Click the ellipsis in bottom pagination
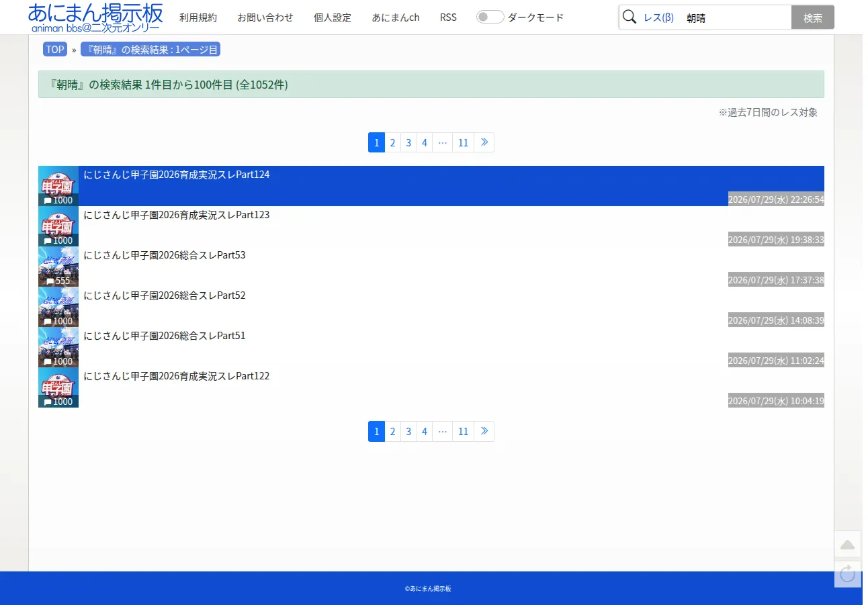This screenshot has width=868, height=605. coord(442,431)
